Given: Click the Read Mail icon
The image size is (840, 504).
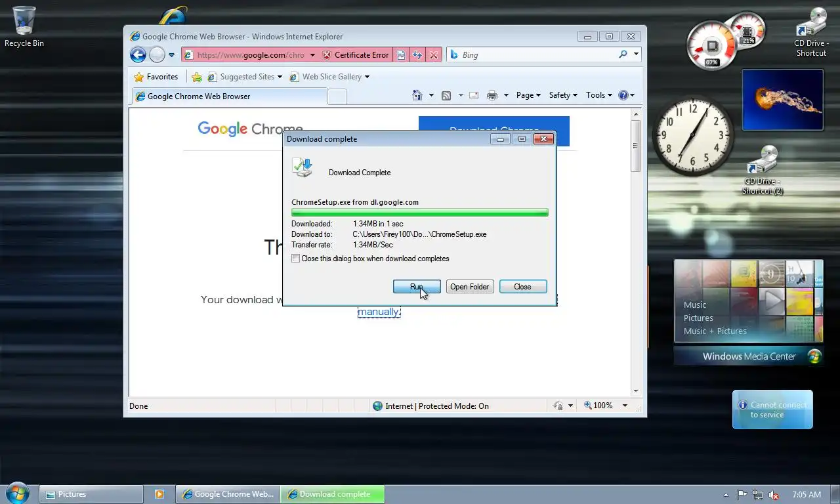Looking at the screenshot, I should pos(473,95).
